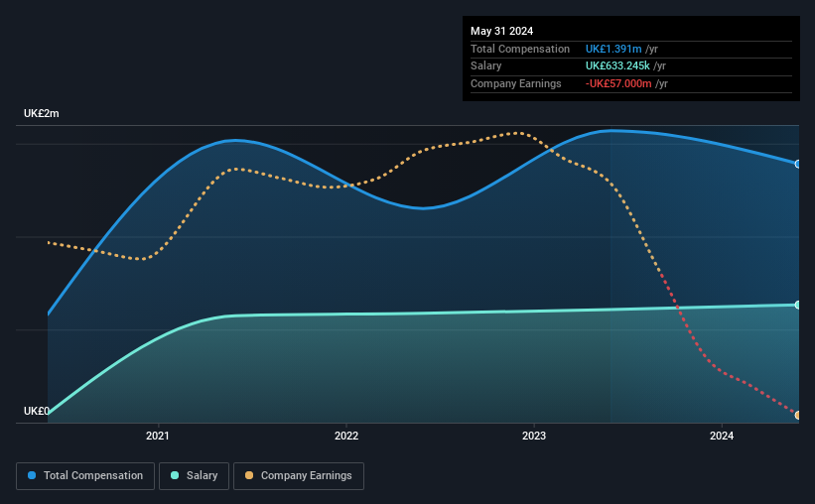Image resolution: width=815 pixels, height=504 pixels.
Task: Click the orange dot in Company Earnings legend
Action: coord(249,475)
